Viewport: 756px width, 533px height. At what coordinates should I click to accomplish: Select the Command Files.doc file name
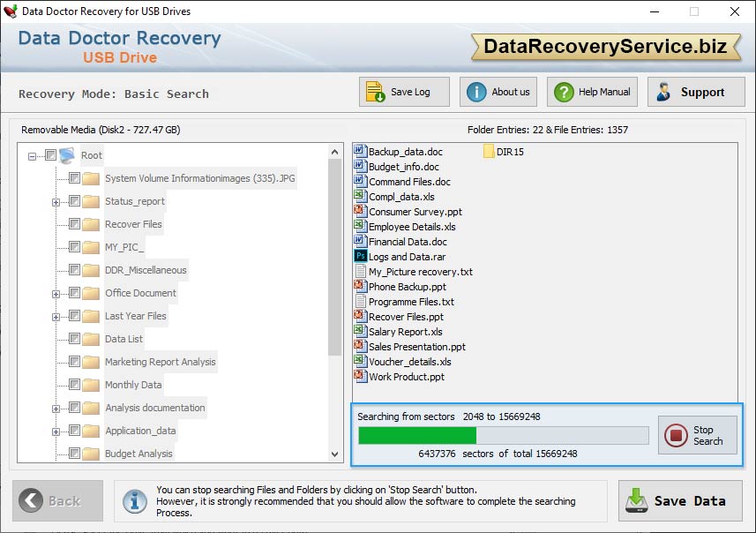coord(410,182)
